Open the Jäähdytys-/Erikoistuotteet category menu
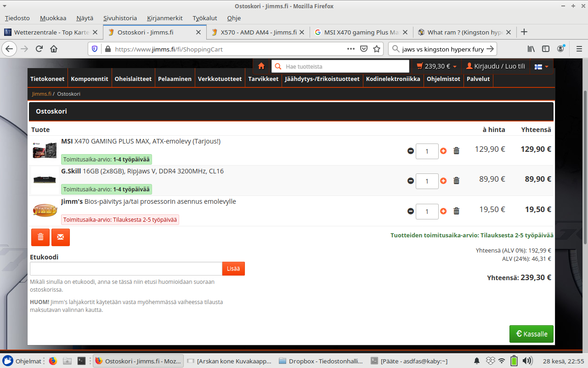This screenshot has width=588, height=368. pyautogui.click(x=322, y=79)
